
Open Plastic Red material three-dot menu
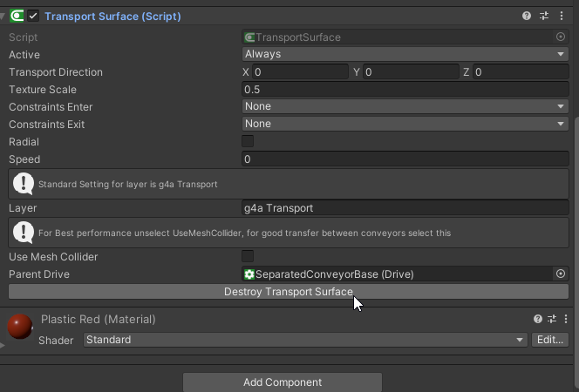pyautogui.click(x=566, y=319)
